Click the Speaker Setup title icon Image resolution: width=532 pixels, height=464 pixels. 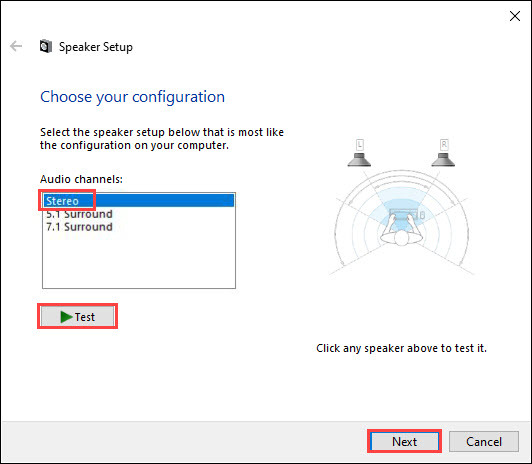tap(46, 46)
